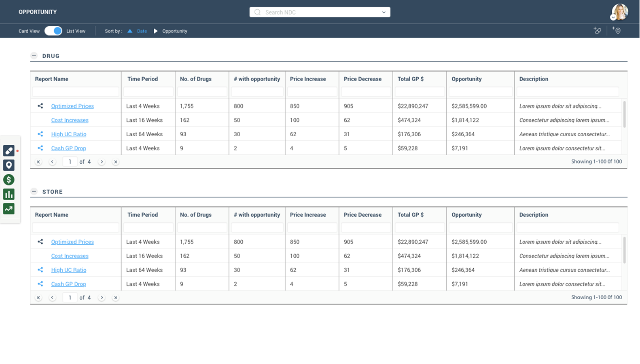Collapse the DRUG section

pos(34,56)
